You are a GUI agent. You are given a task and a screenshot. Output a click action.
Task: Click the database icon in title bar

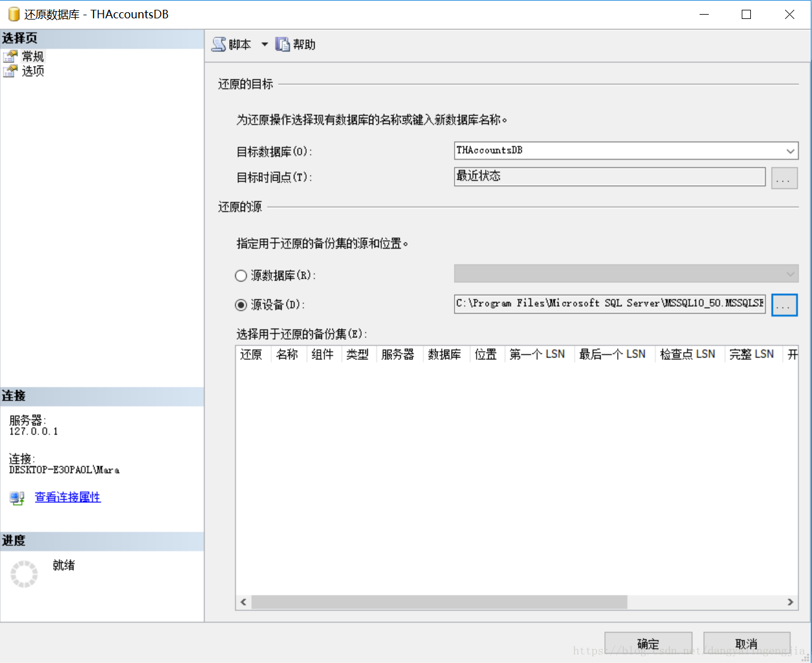(x=13, y=14)
